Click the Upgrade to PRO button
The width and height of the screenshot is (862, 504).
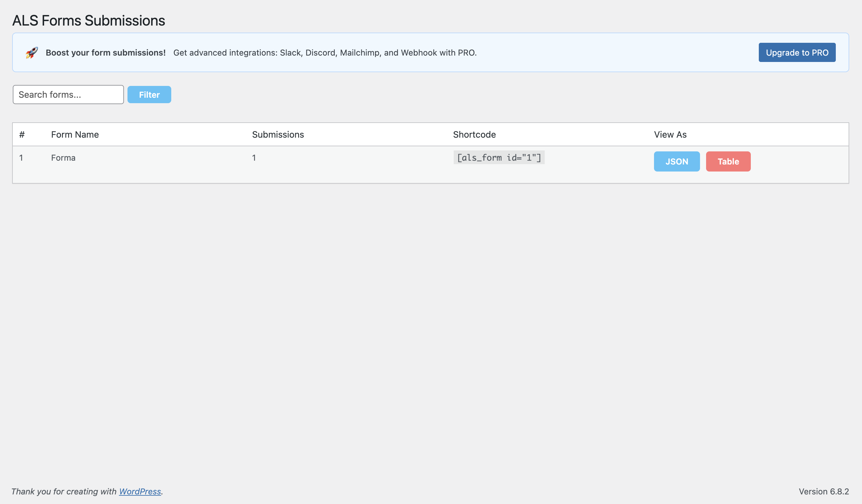pos(797,52)
